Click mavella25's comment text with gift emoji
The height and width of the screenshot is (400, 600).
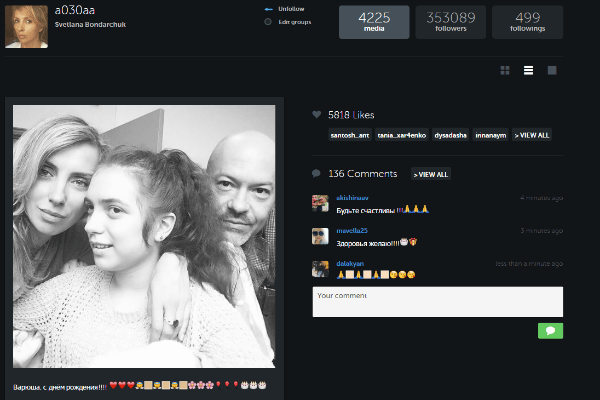click(377, 243)
